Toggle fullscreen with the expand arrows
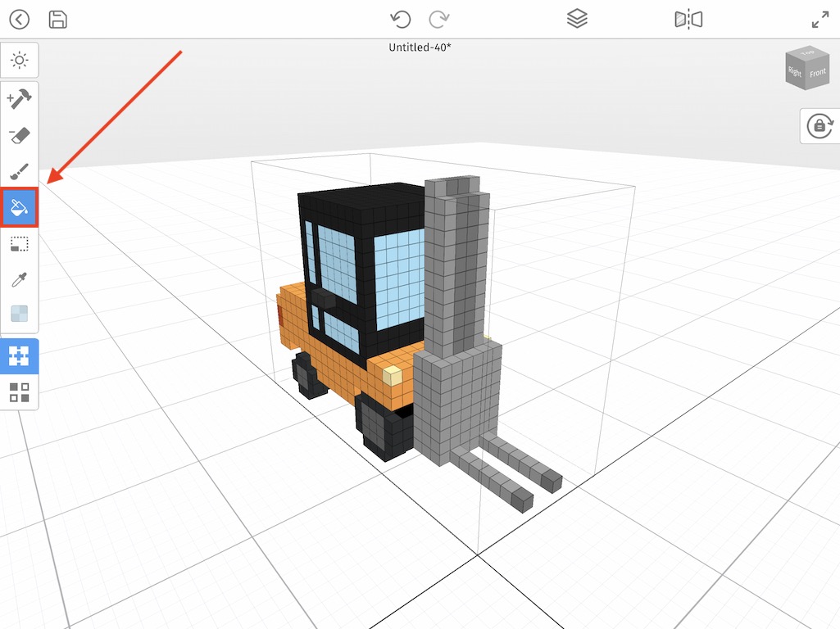 [x=820, y=19]
